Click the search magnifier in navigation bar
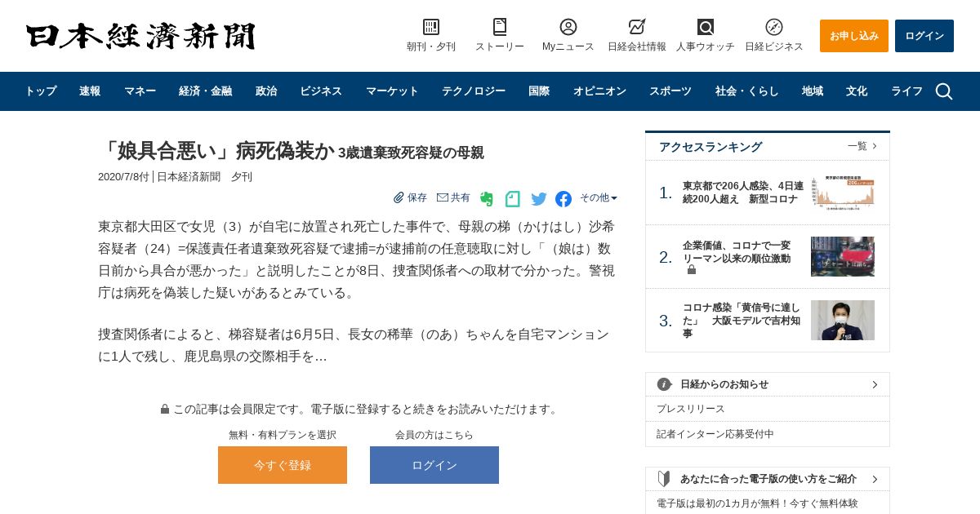 944,91
